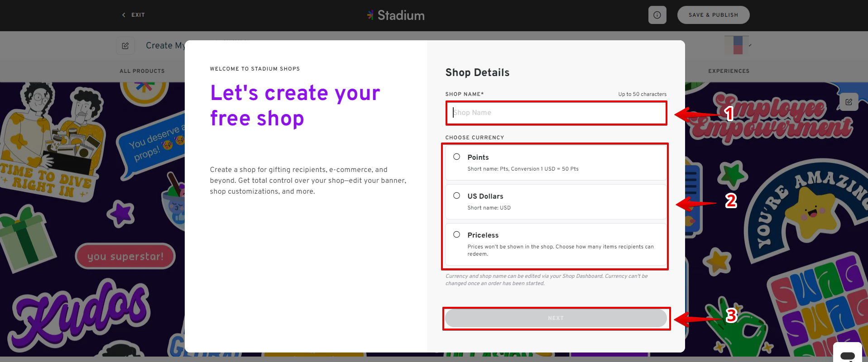Focus the Shop Name input field
Image resolution: width=868 pixels, height=362 pixels.
tap(556, 113)
